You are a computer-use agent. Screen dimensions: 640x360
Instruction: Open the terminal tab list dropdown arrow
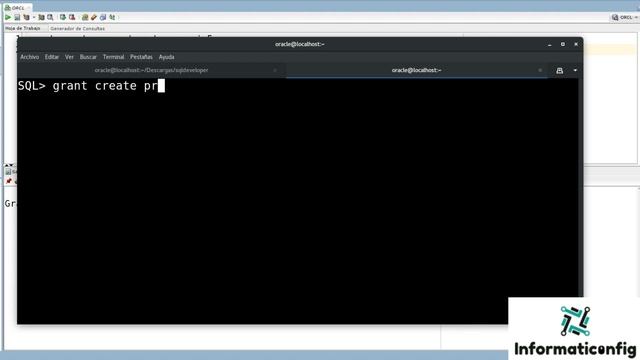click(575, 70)
